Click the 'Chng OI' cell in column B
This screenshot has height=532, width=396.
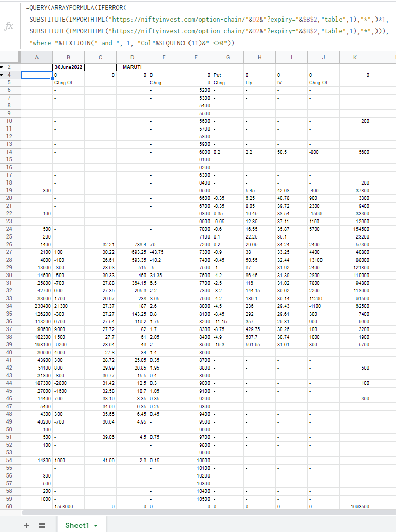click(x=68, y=82)
